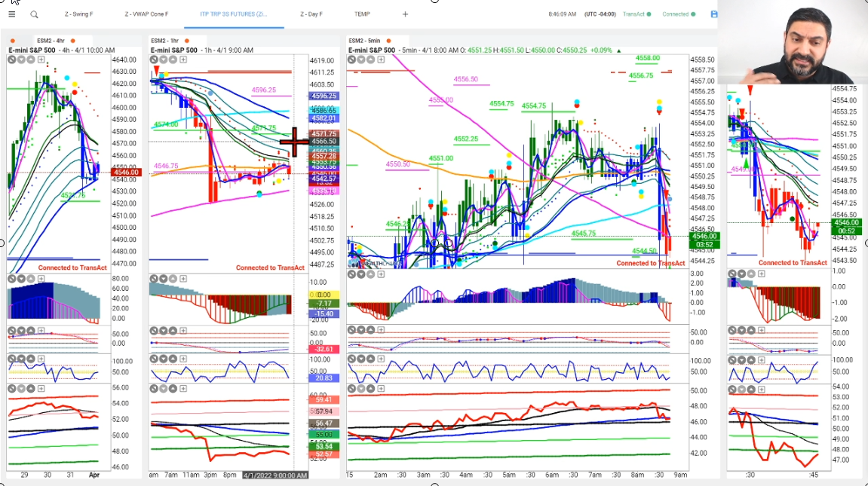The width and height of the screenshot is (868, 486).
Task: Save workspace with the blue disk icon
Action: [x=714, y=14]
